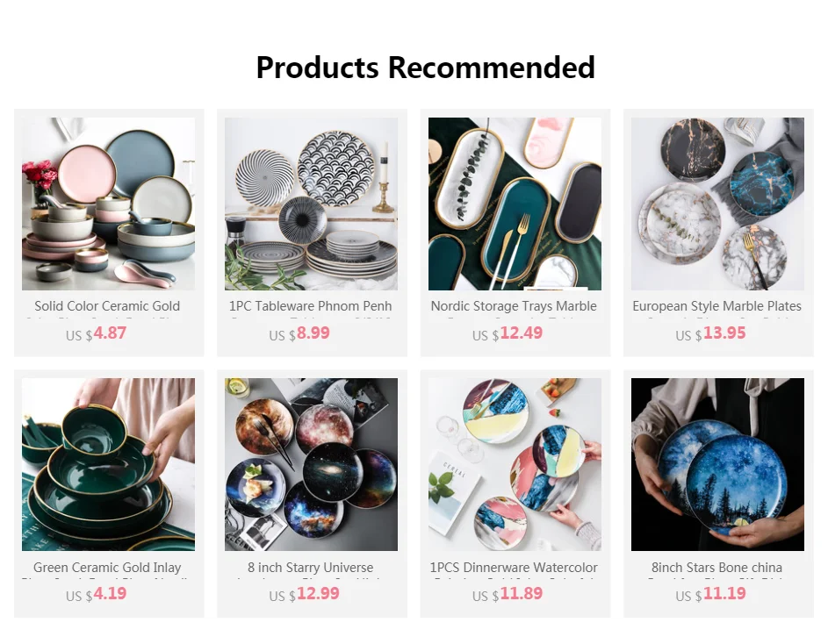
Task: Open the Dinnerware Watercolor plates image
Action: tap(515, 464)
